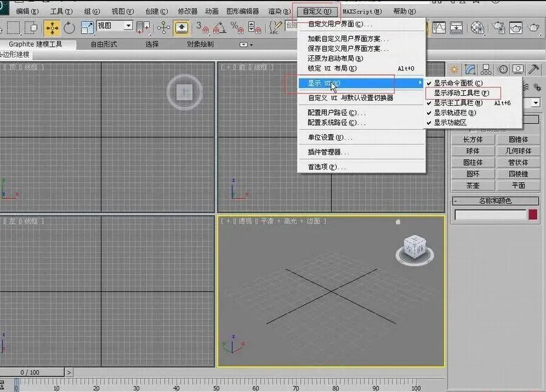Open the 帮助(H) menu
This screenshot has width=546, height=392.
pos(404,12)
